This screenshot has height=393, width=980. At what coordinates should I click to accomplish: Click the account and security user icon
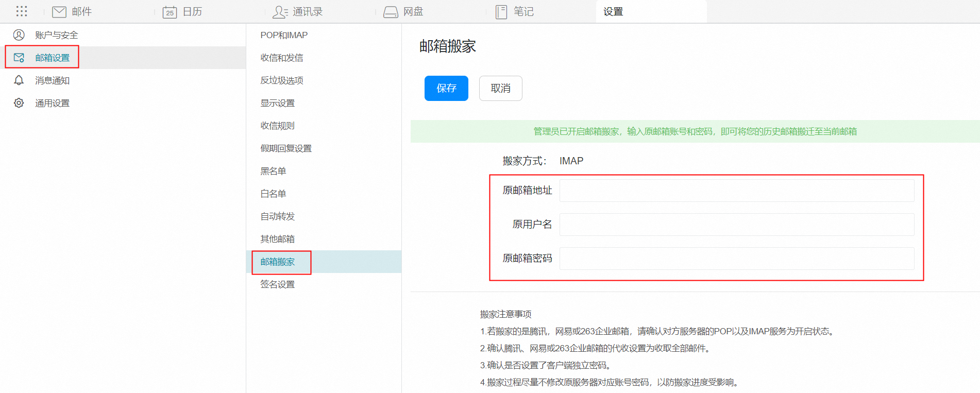tap(19, 35)
